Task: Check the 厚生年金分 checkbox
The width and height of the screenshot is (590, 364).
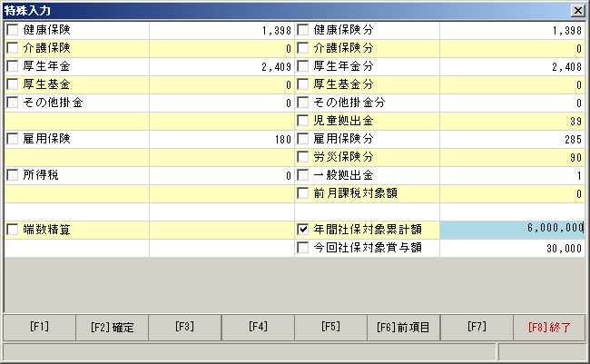Action: click(x=303, y=66)
